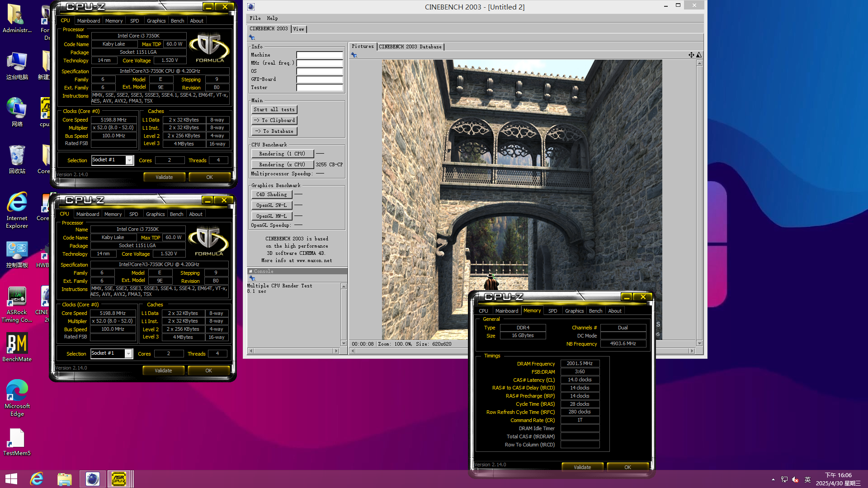Image resolution: width=868 pixels, height=488 pixels.
Task: Run C4D Shading benchmark
Action: [x=272, y=194]
